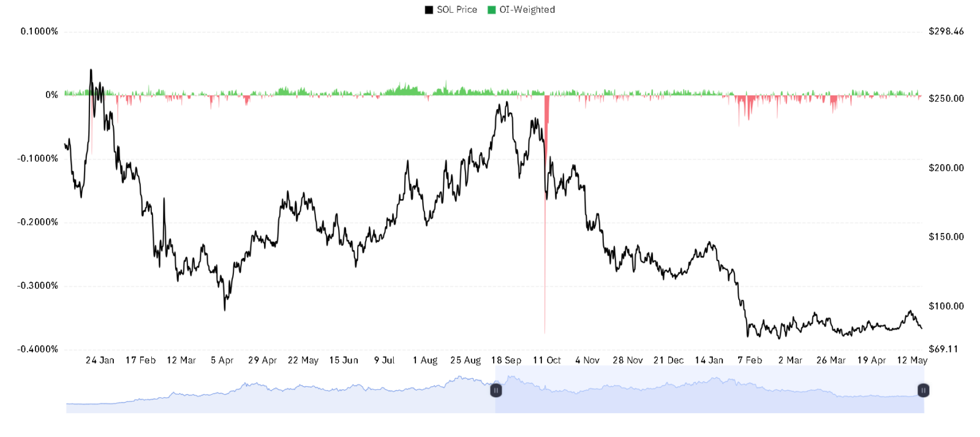Click the 11 Oct date label
980x437 pixels.
pyautogui.click(x=547, y=360)
